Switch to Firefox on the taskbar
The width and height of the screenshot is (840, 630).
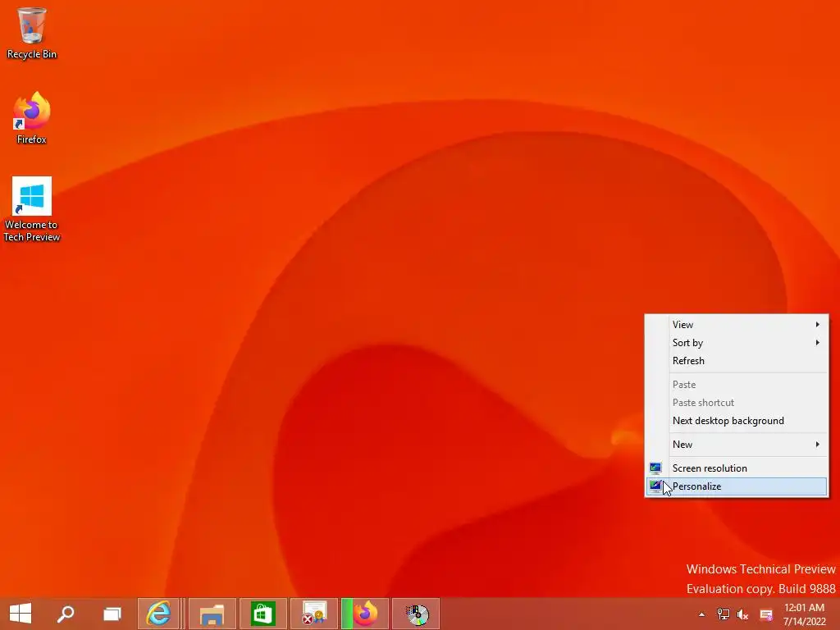coord(365,614)
